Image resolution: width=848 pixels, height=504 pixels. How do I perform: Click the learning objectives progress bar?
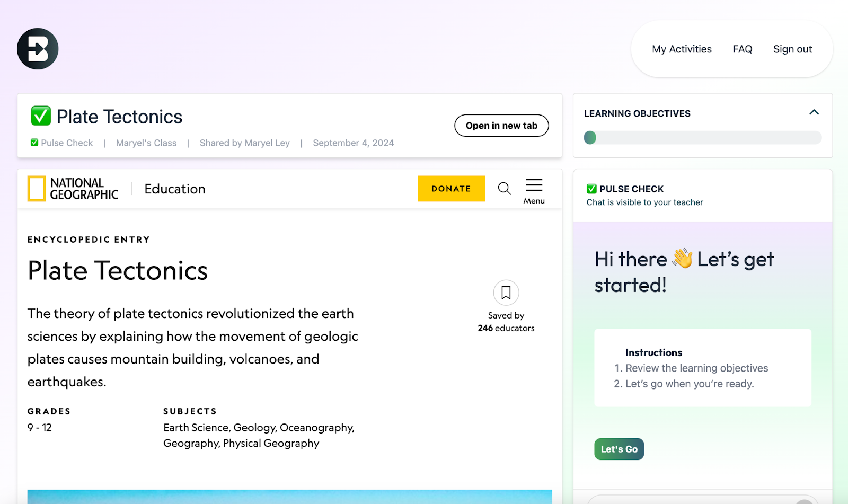click(x=702, y=138)
